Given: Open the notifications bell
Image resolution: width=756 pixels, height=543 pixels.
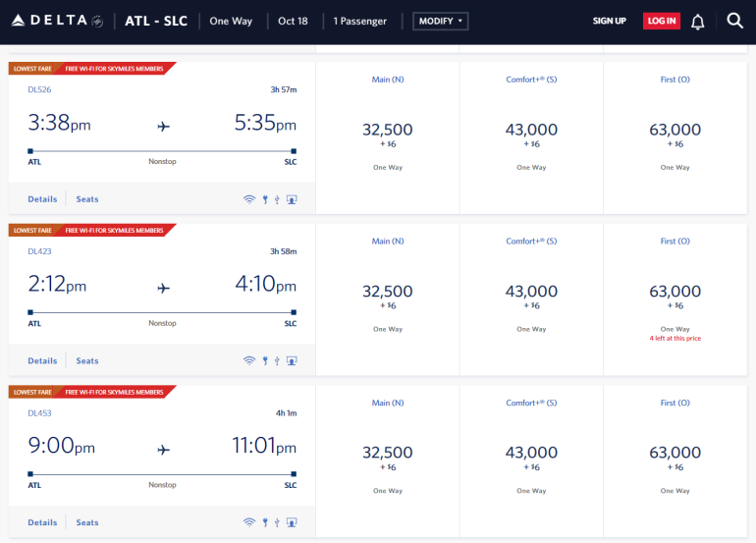Looking at the screenshot, I should point(698,22).
